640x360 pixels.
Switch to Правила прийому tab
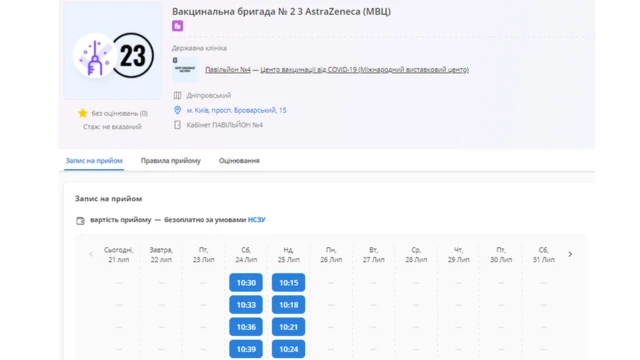click(171, 161)
